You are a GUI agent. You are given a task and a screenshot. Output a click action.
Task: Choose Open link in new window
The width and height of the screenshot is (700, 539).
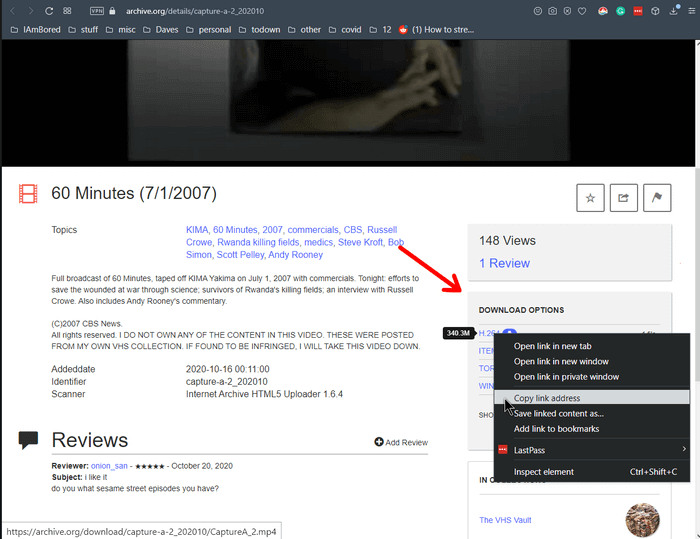(592, 361)
